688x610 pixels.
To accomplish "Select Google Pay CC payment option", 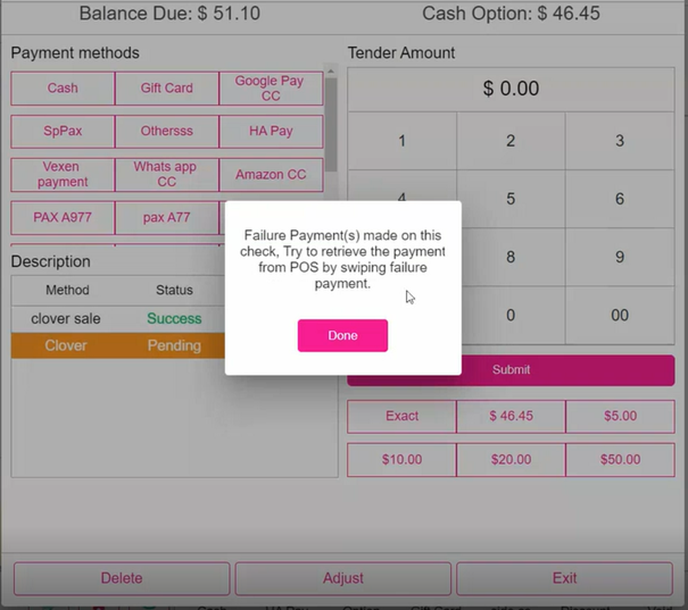I will pyautogui.click(x=270, y=88).
